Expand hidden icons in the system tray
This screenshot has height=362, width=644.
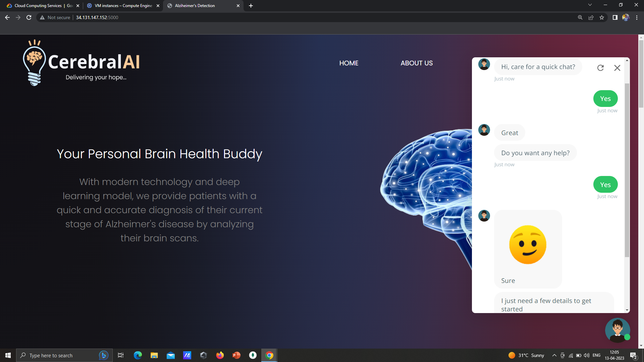coord(554,355)
